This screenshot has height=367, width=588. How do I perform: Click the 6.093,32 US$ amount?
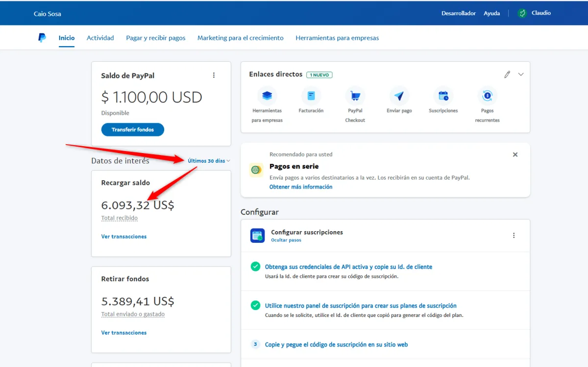tap(138, 205)
